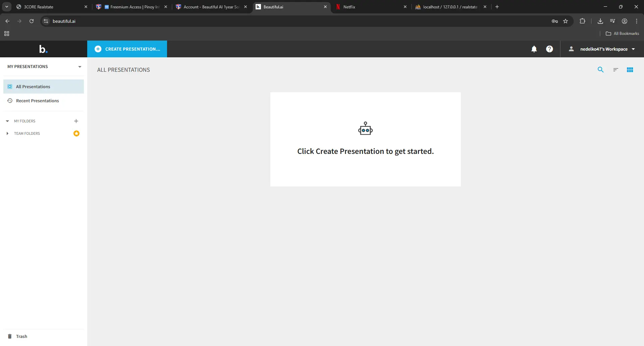Image resolution: width=644 pixels, height=346 pixels.
Task: Open the Chrome profile icon
Action: (625, 21)
